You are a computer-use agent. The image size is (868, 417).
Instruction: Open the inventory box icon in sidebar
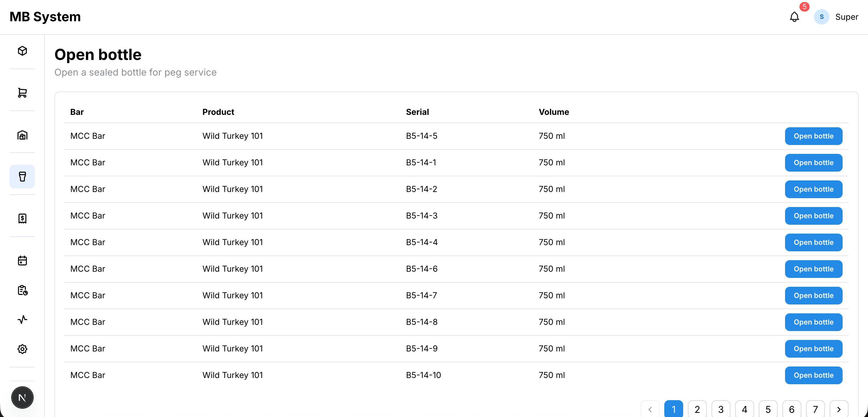coord(22,51)
